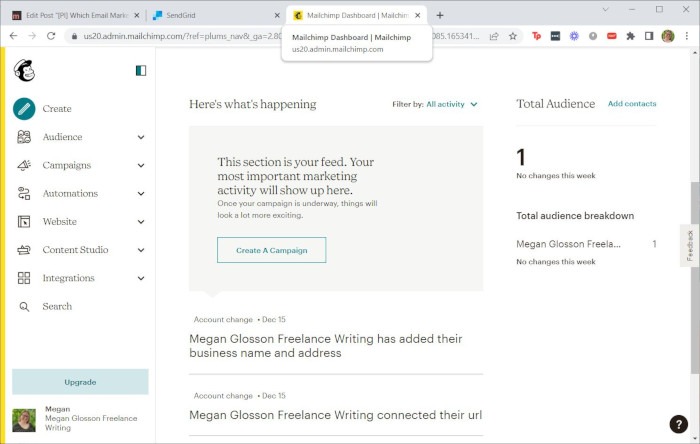
Task: Select the Create label in sidebar
Action: (57, 109)
